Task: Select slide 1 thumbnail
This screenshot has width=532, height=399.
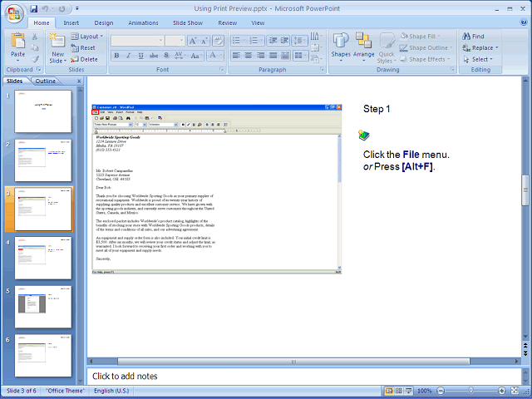Action: tap(43, 111)
